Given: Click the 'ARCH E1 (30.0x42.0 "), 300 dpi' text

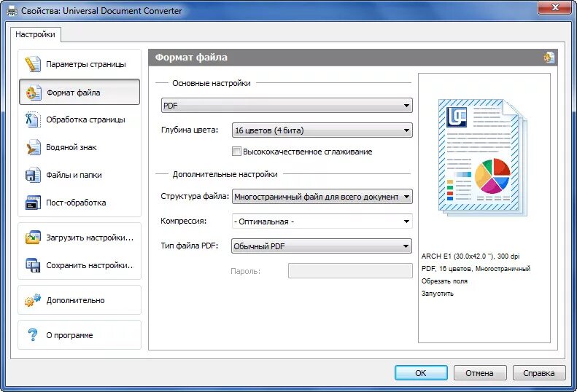Looking at the screenshot, I should coord(470,256).
